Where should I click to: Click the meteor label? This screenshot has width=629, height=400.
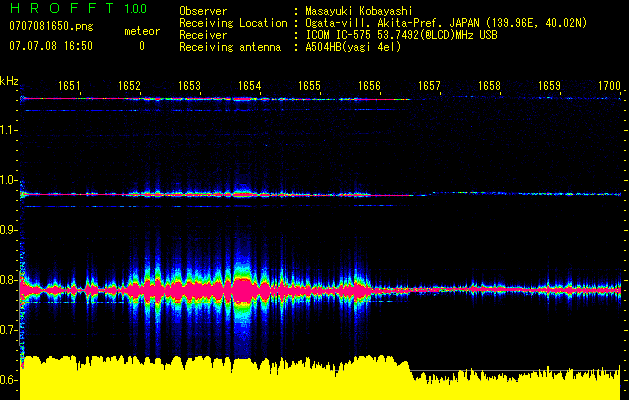142,31
